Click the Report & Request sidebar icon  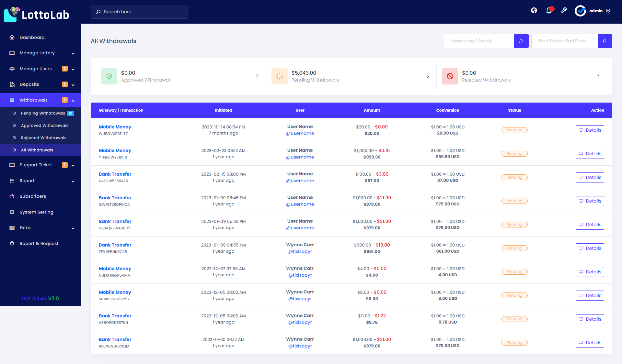coord(12,243)
